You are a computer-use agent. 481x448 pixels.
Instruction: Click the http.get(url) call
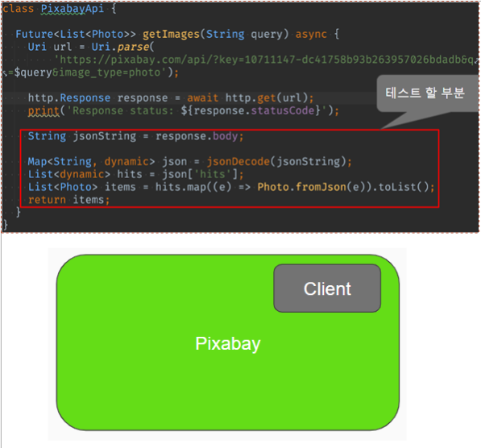click(x=267, y=97)
